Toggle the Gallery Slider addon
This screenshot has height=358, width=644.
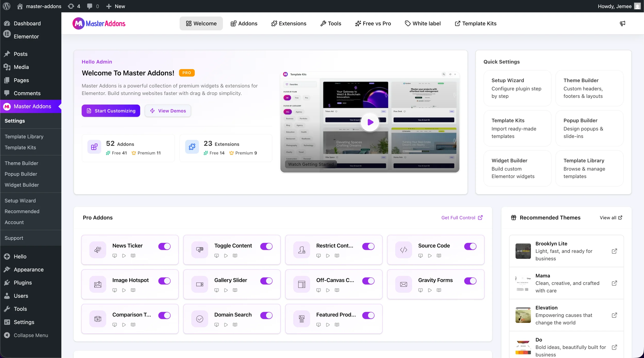tap(266, 281)
